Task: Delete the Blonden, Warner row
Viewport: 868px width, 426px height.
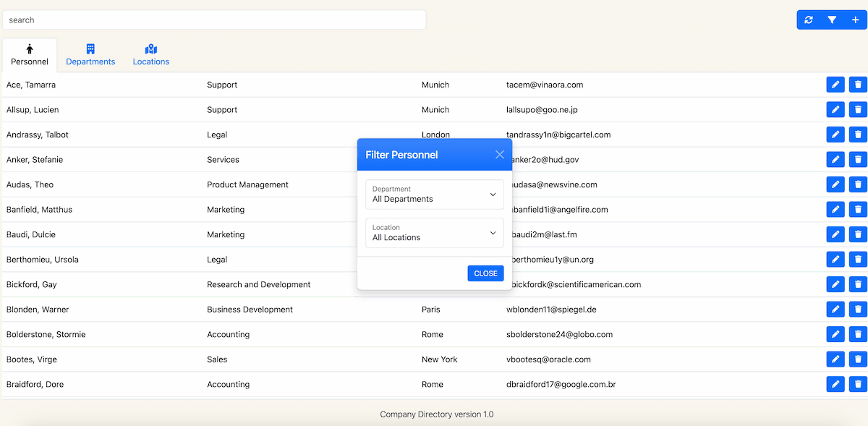Action: (858, 310)
